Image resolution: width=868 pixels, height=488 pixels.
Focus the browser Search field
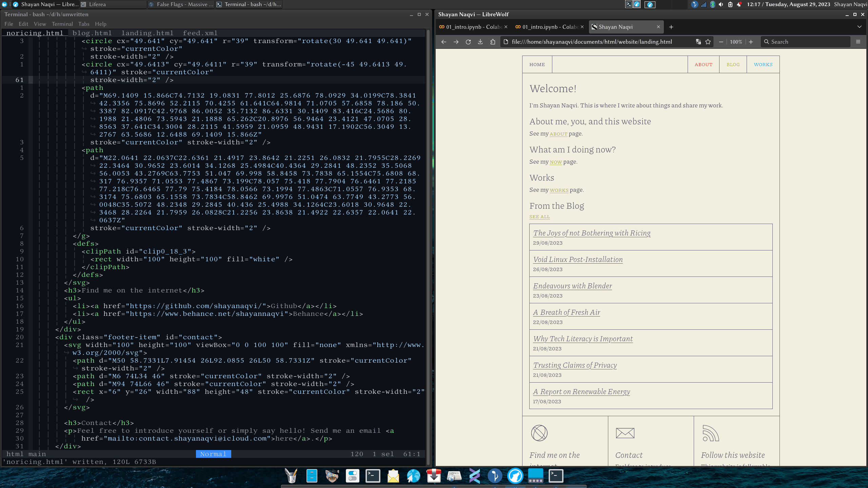pos(806,42)
